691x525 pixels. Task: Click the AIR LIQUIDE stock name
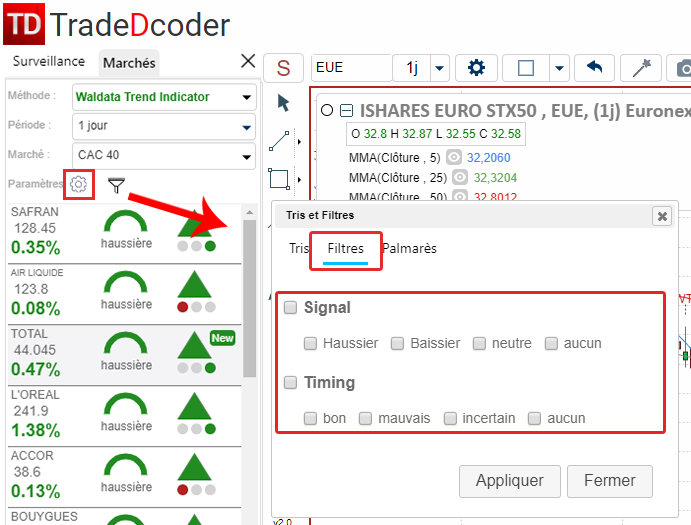point(37,273)
